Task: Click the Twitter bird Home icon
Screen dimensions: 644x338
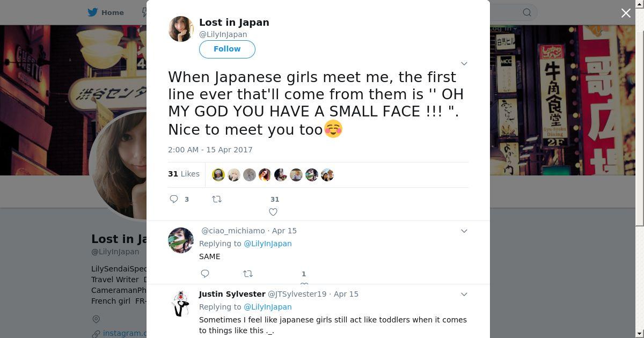Action: point(93,12)
